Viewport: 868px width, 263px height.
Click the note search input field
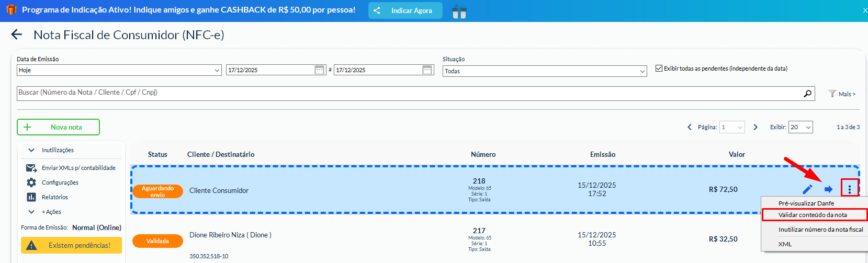point(408,93)
